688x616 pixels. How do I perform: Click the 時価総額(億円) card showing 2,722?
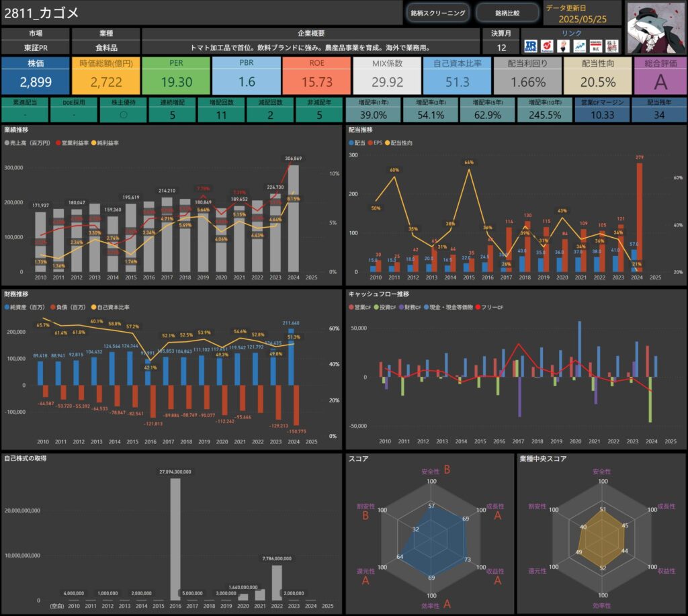pos(105,75)
